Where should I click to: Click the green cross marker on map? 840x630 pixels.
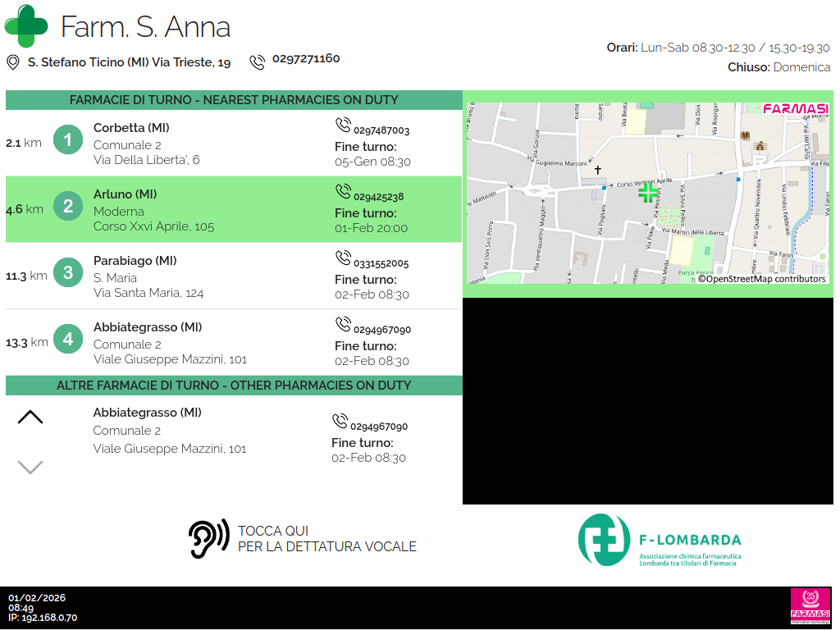tap(647, 193)
